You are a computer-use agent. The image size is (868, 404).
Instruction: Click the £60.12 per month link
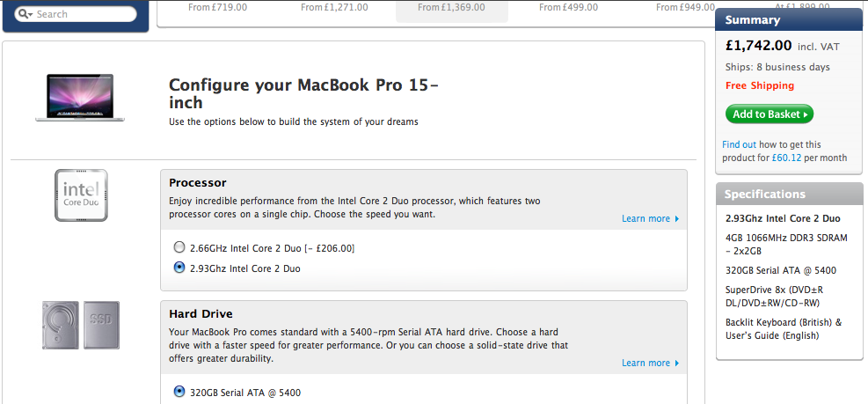pyautogui.click(x=786, y=158)
